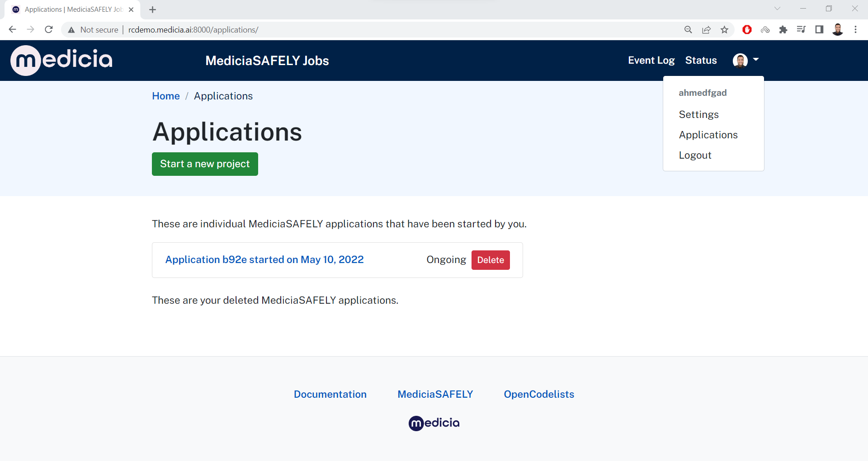Toggle the browser side panel icon

click(819, 30)
